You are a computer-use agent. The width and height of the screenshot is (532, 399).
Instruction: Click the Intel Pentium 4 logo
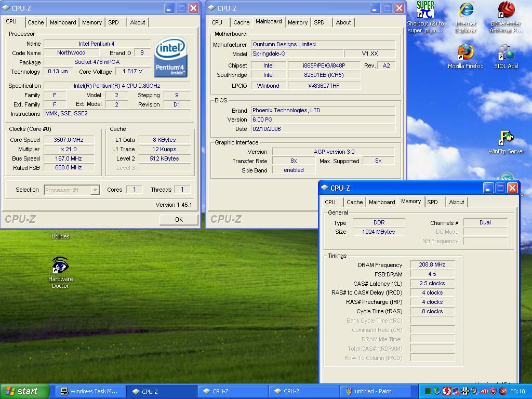coord(170,57)
